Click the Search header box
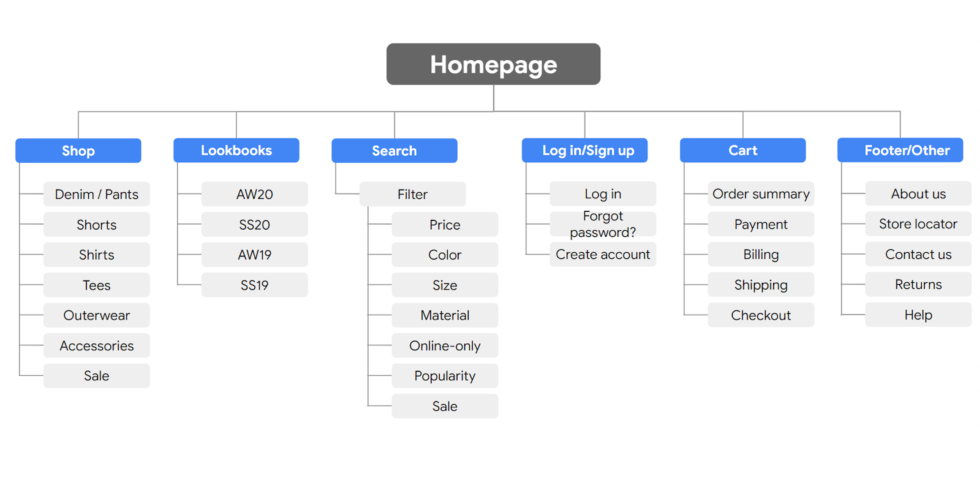This screenshot has height=483, width=980. [394, 151]
